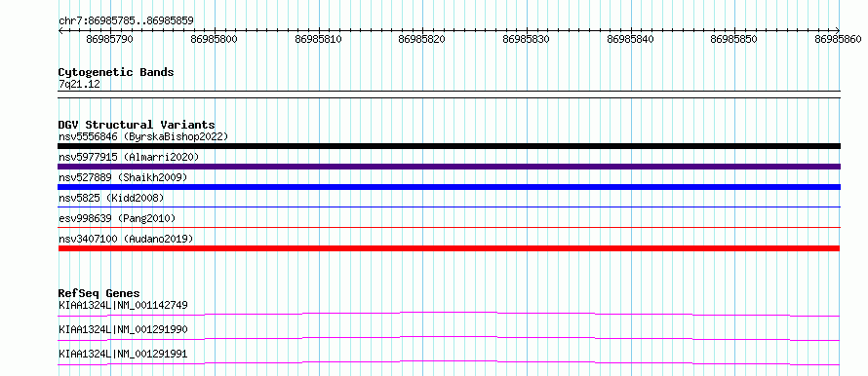Click the magenta NM_001291990 transcript line

[x=449, y=338]
